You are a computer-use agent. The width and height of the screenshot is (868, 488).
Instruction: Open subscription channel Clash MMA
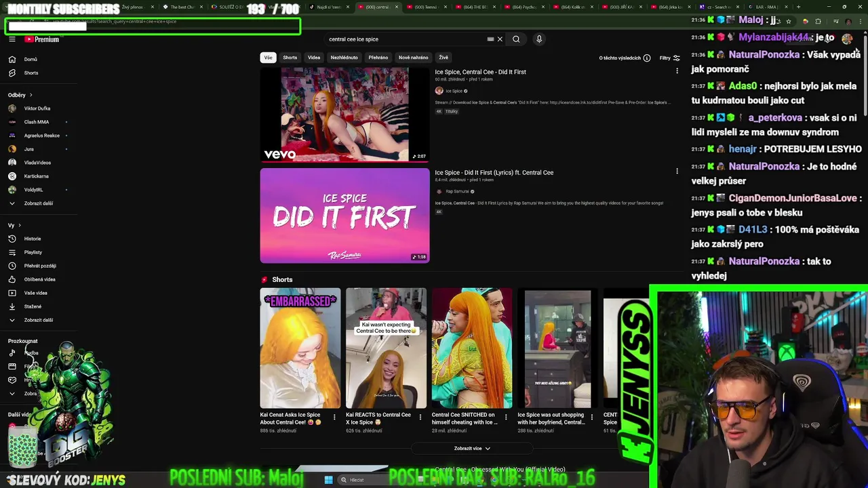tap(37, 122)
